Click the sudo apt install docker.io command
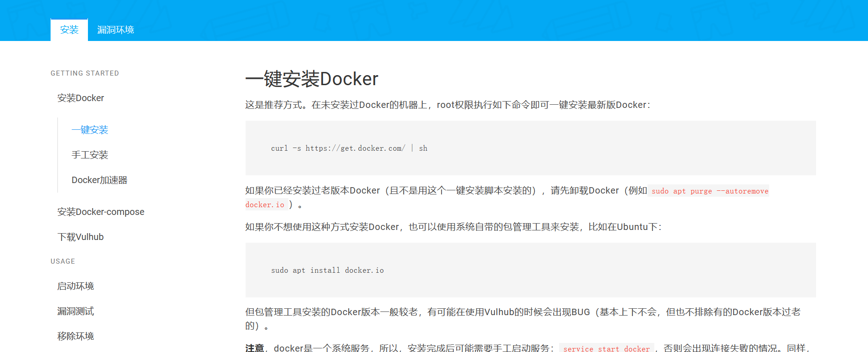Image resolution: width=868 pixels, height=352 pixels. [327, 270]
